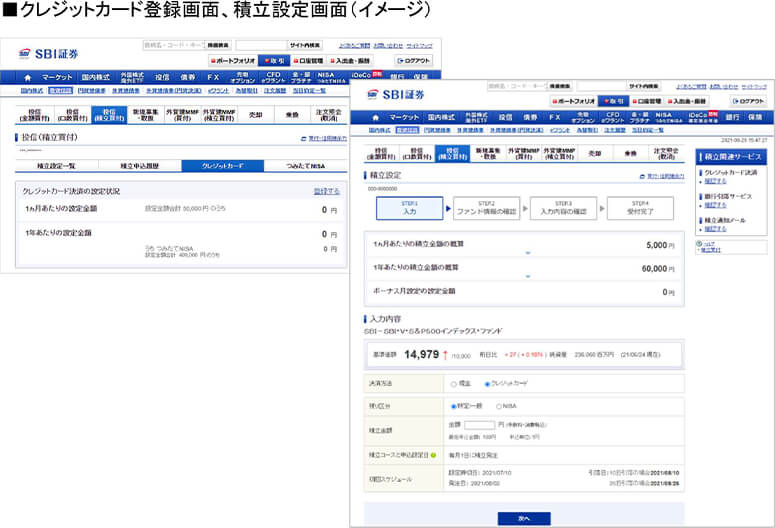Viewport: 775px width, 528px height.
Task: Select 投信(金額買付) tab in the left window
Action: [34, 115]
